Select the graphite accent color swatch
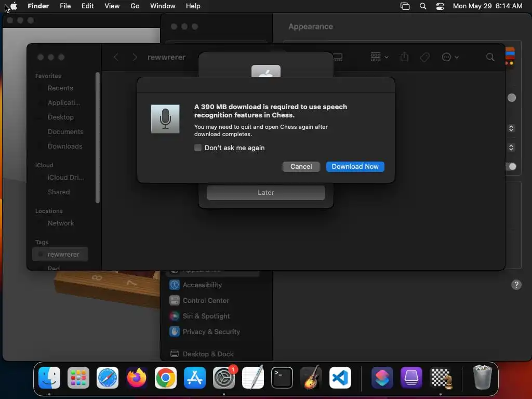Screen dimensions: 532x399 click(x=511, y=98)
